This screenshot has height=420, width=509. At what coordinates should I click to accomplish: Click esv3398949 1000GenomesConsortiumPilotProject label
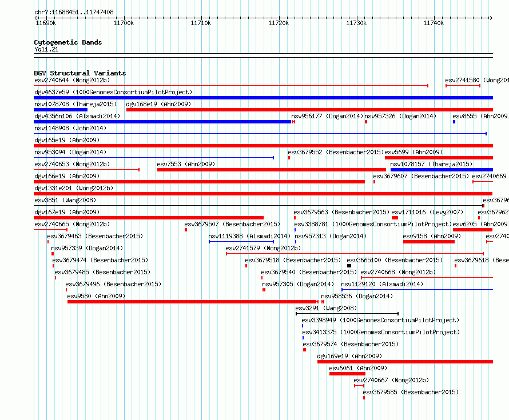coord(380,320)
